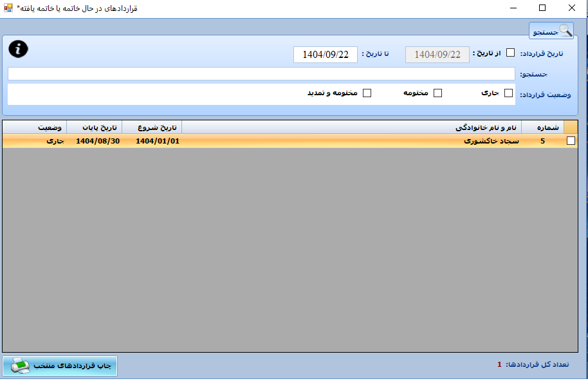Screen dimensions: 588x381
Task: Select the row checkbox for contract 5
Action: click(x=571, y=142)
